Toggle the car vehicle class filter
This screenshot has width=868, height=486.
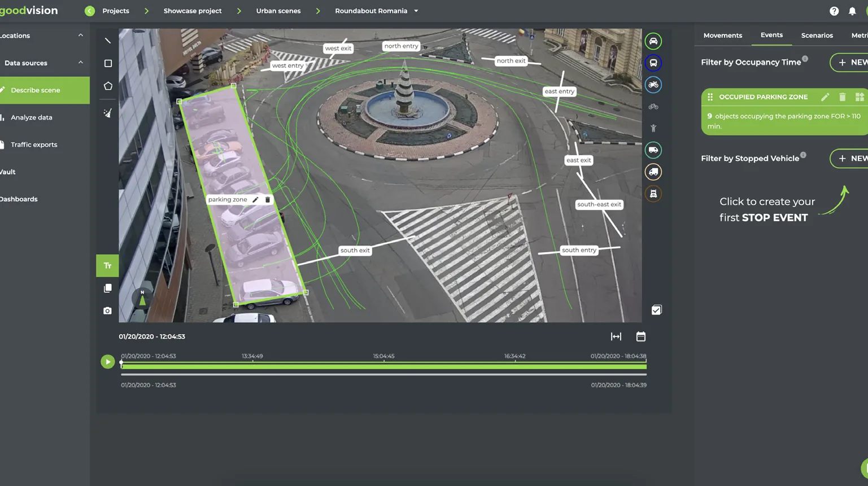click(x=653, y=41)
